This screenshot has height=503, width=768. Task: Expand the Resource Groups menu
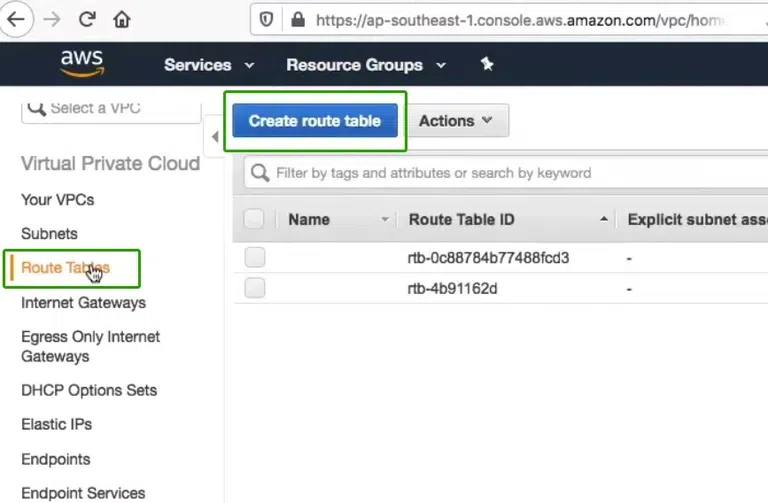[367, 65]
